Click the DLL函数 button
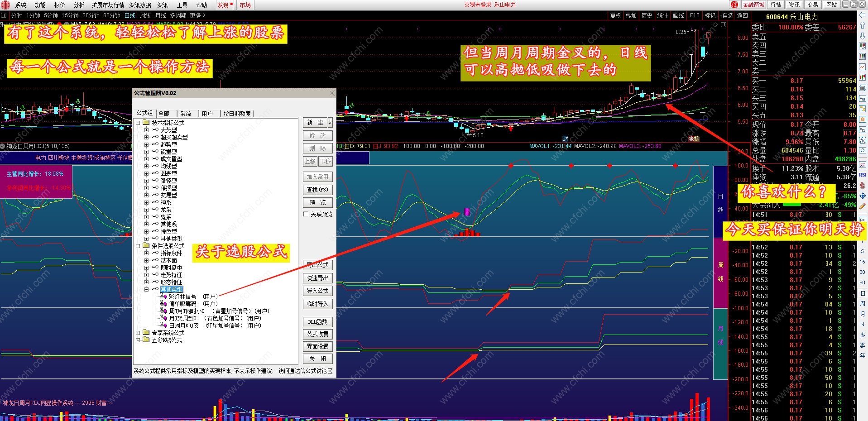 [x=318, y=322]
